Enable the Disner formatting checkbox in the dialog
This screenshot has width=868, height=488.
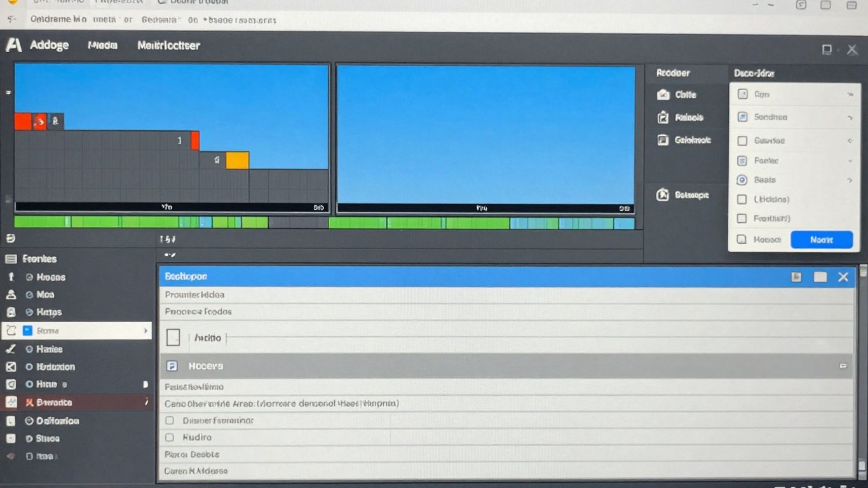point(170,420)
